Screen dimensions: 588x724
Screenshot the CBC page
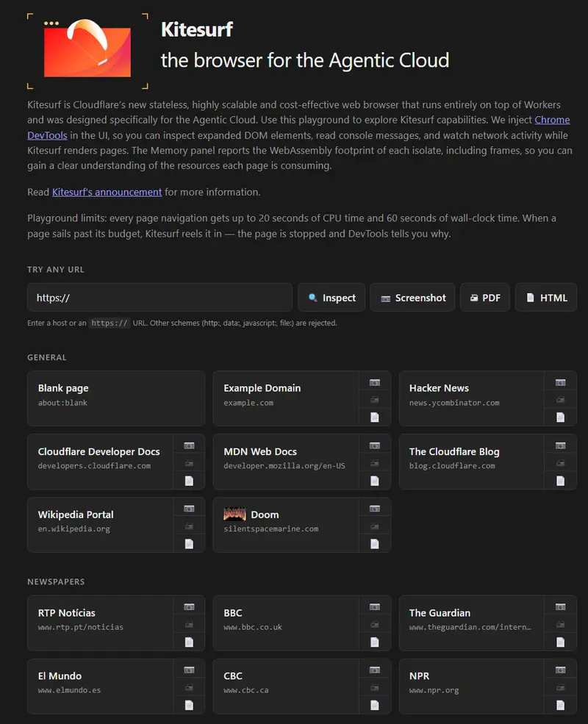(375, 670)
